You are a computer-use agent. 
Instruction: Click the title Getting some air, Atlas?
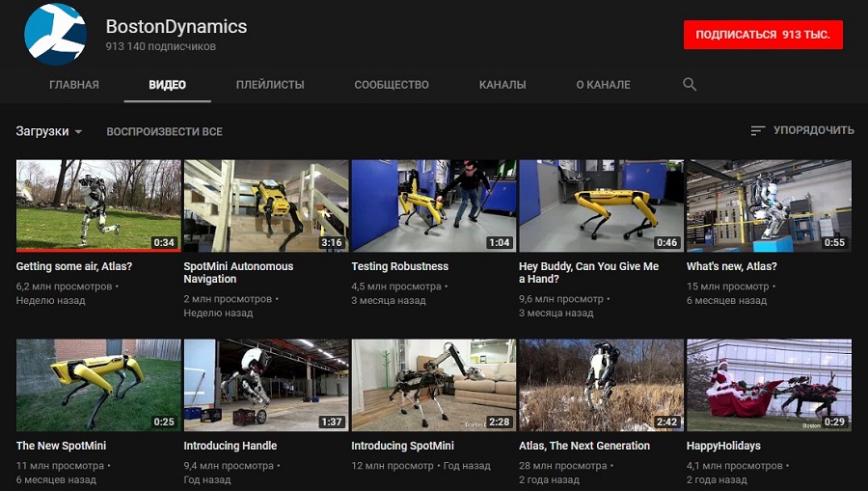tap(74, 266)
